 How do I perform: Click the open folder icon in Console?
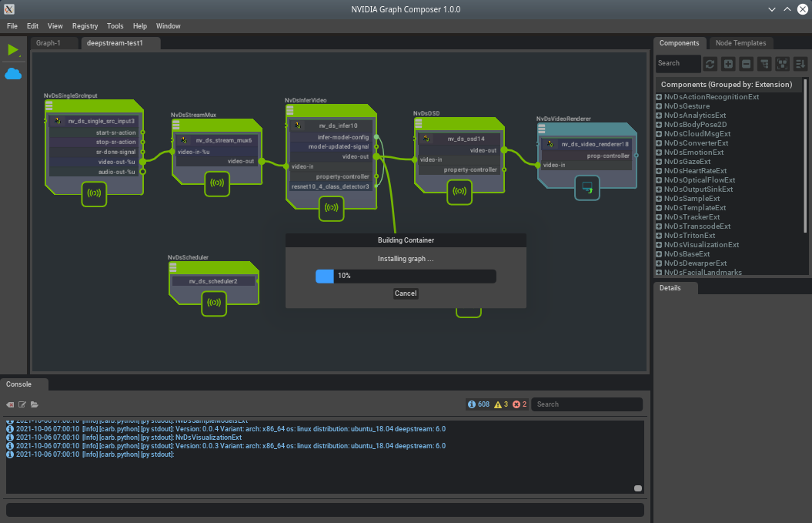click(x=35, y=404)
